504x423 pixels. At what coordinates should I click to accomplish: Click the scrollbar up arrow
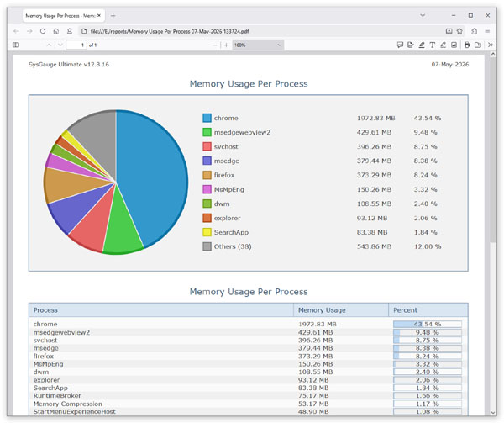coord(493,55)
